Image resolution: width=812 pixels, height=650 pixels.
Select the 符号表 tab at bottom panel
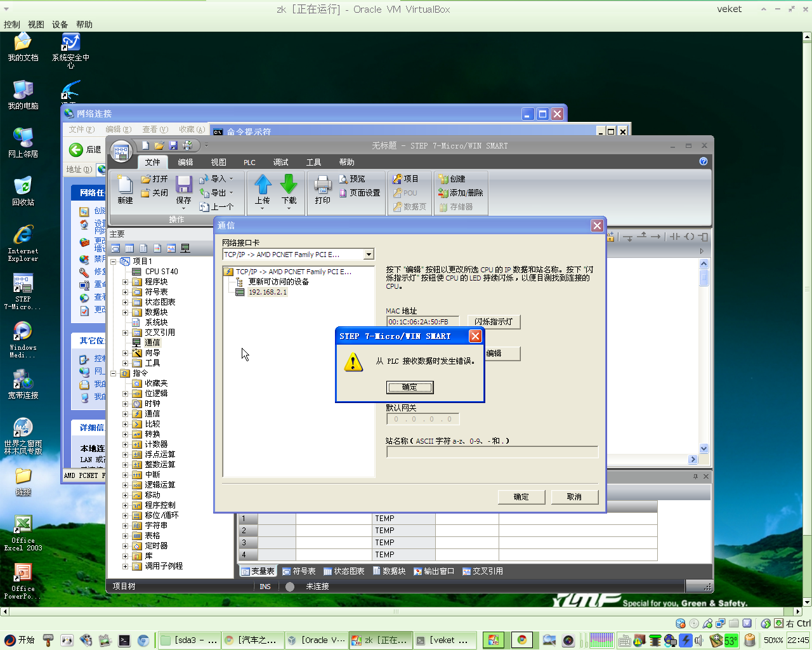click(x=299, y=571)
